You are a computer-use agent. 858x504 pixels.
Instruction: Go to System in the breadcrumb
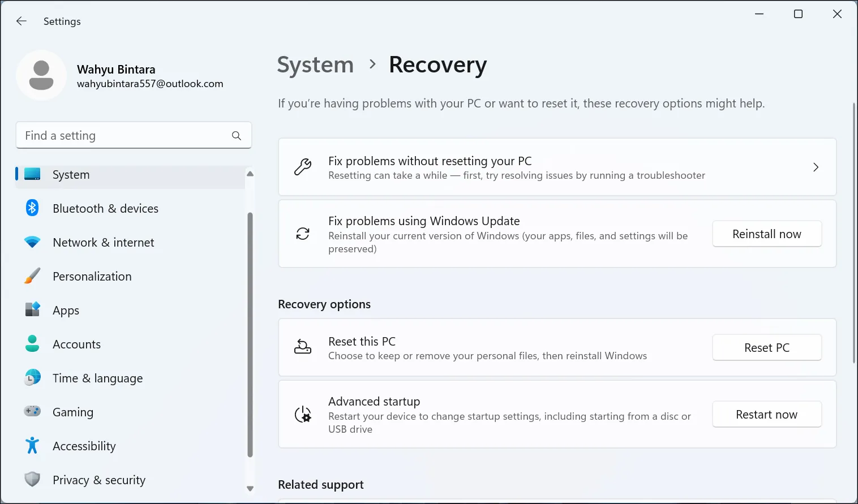click(x=315, y=65)
